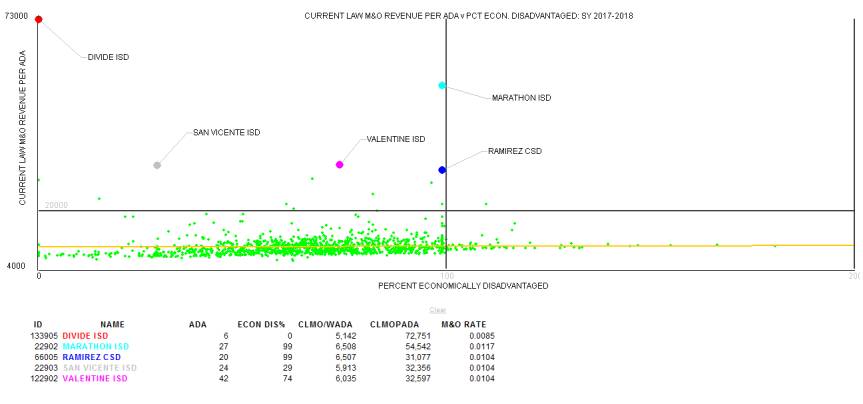The width and height of the screenshot is (863, 404).
Task: Click the RAMIREZ CSD callout label on the chart
Action: point(514,151)
